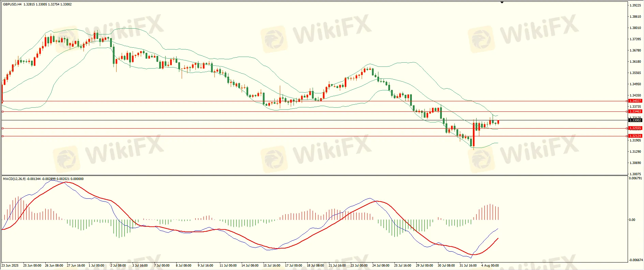
Task: Click the 1.34350 price scale value
Action: coord(635,95)
